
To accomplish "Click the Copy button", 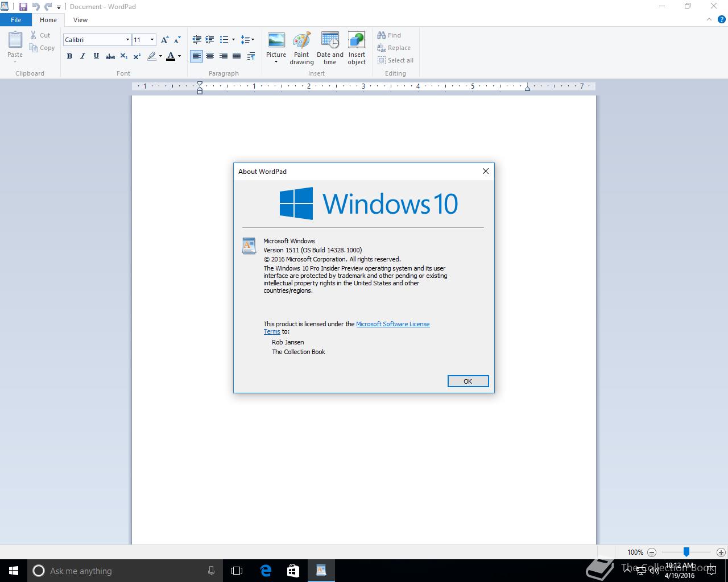I will coord(42,48).
